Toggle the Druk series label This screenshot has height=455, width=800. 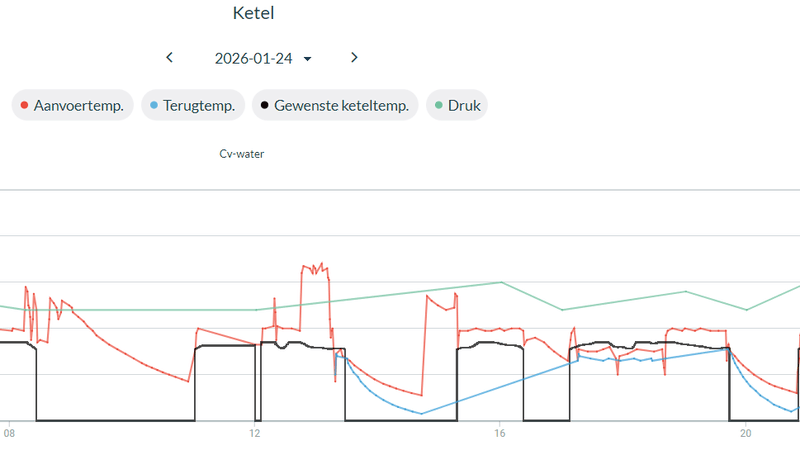tap(465, 106)
